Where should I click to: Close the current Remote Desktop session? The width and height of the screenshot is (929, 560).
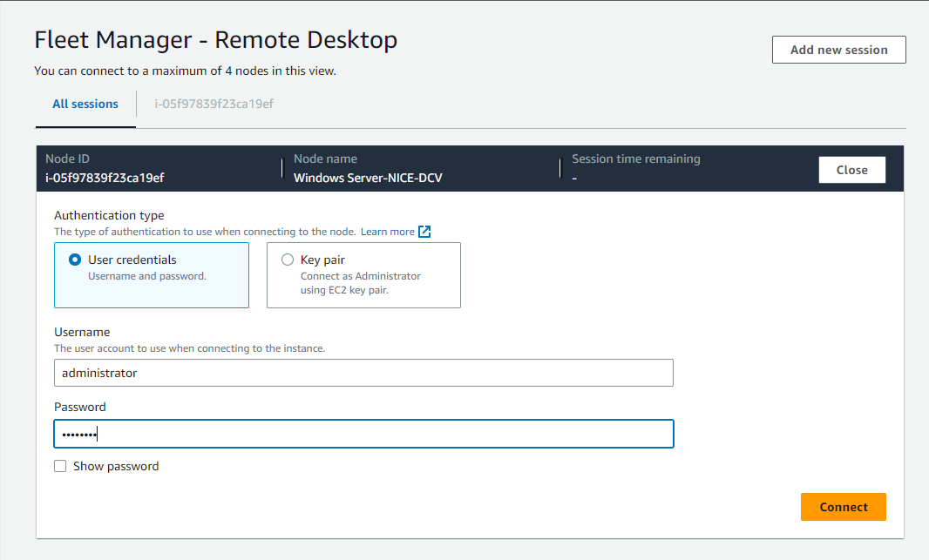pyautogui.click(x=851, y=169)
